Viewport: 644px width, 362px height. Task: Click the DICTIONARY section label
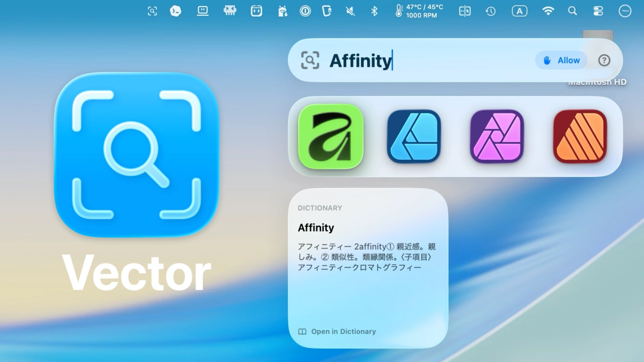[320, 208]
